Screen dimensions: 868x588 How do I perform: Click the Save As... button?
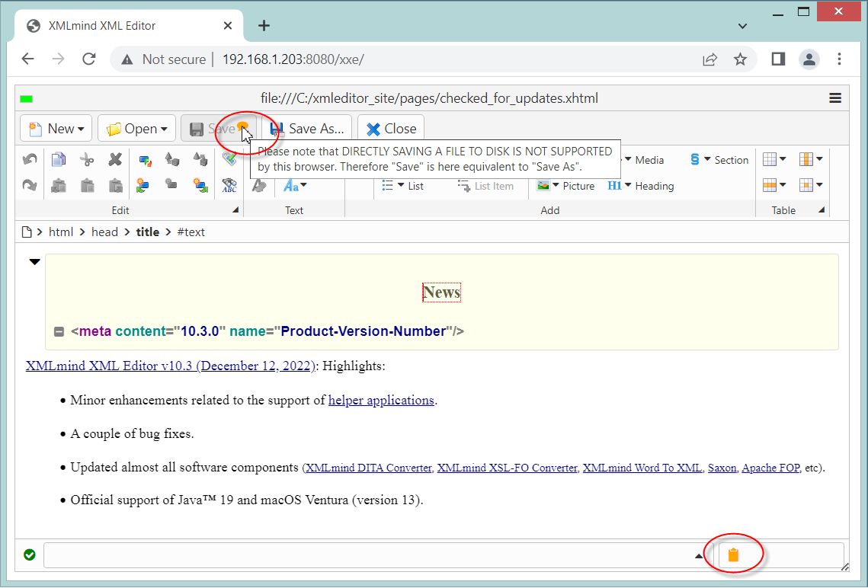click(306, 128)
